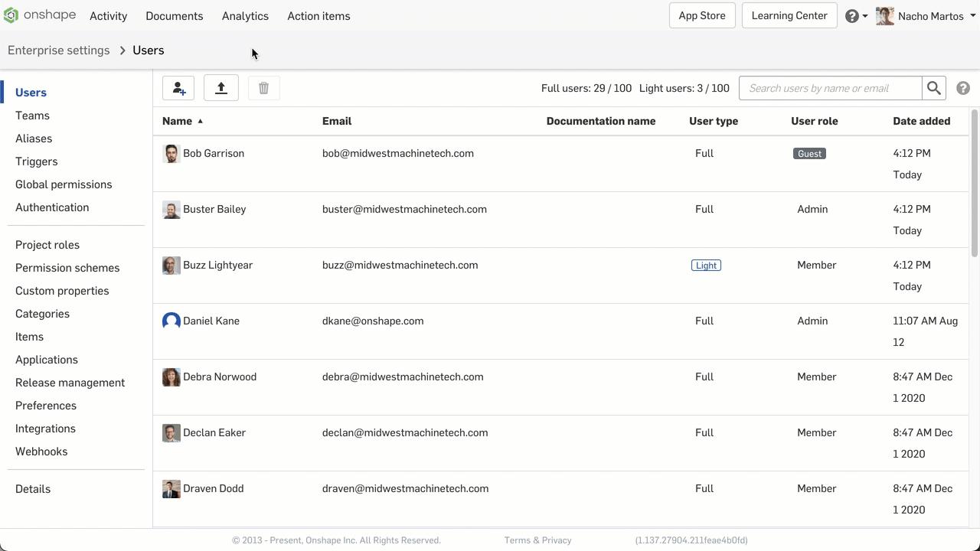Image resolution: width=980 pixels, height=551 pixels.
Task: Click the App Store button
Action: pos(701,15)
